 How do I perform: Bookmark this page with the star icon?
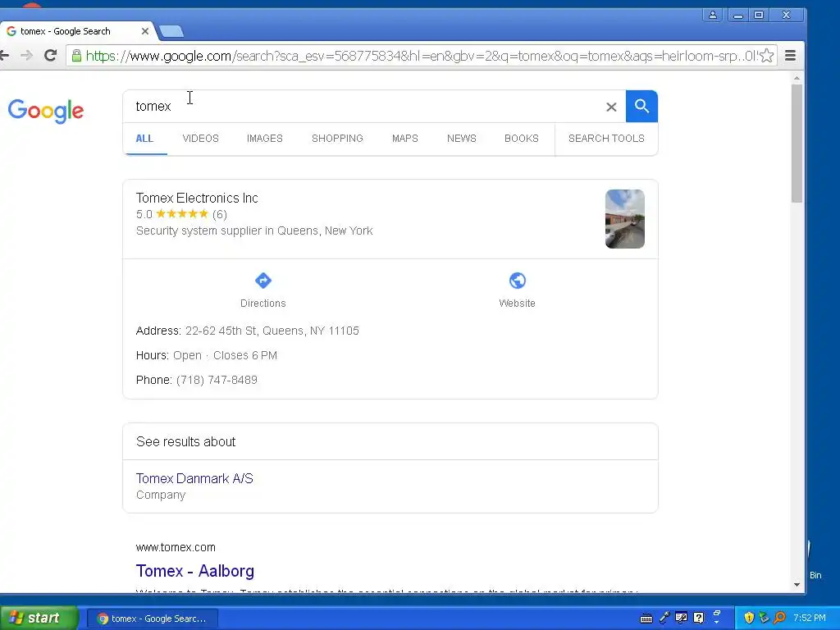point(767,56)
